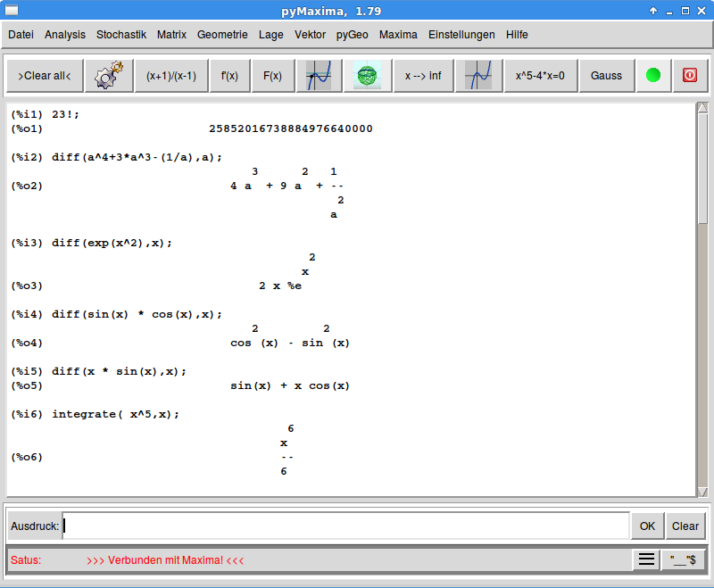Click the "__"$ button in status bar

pyautogui.click(x=683, y=559)
